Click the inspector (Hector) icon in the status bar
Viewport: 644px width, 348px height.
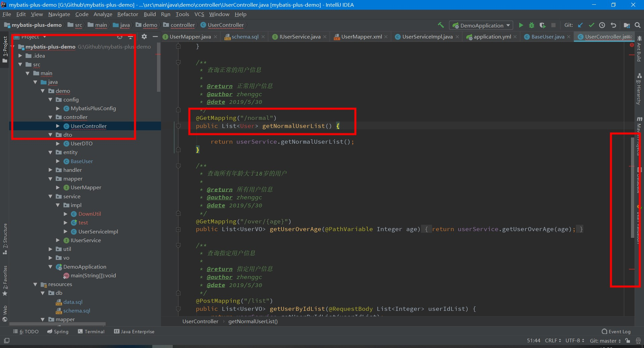(x=638, y=341)
